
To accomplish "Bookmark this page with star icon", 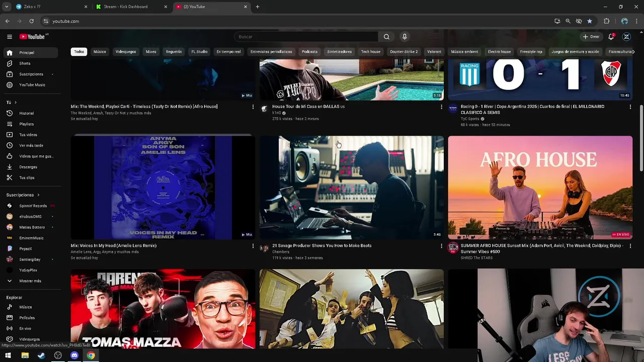I will 590,21.
